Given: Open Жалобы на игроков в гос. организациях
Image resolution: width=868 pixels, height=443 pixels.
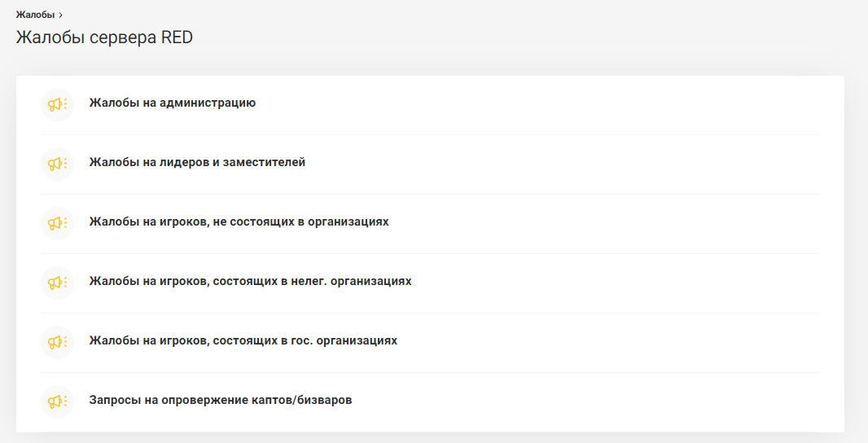Looking at the screenshot, I should pyautogui.click(x=243, y=340).
